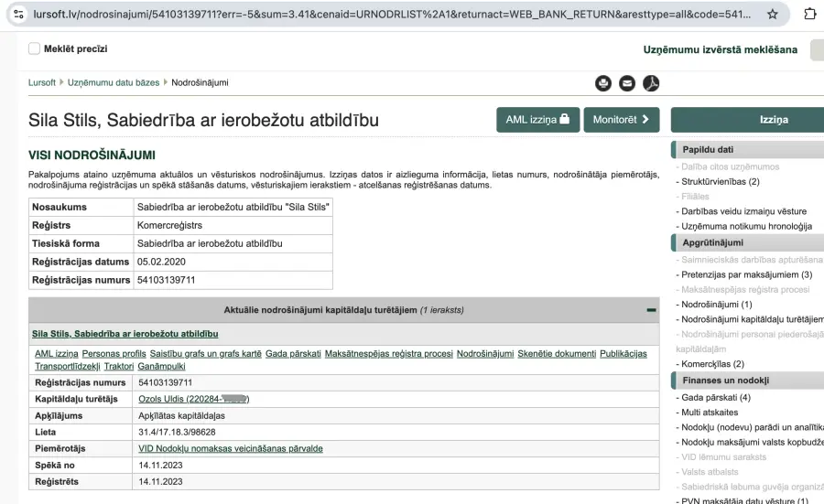Click case number 31.4/17.18.3/98628

(177, 432)
